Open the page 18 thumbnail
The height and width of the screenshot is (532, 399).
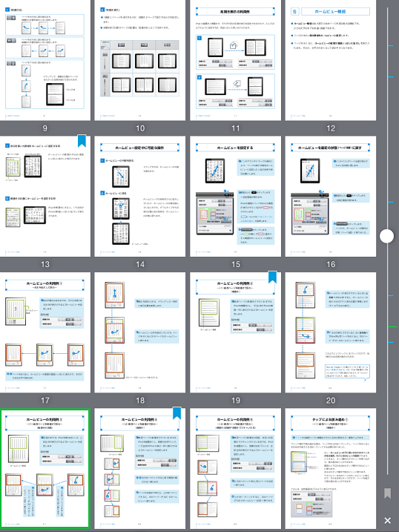pyautogui.click(x=140, y=332)
